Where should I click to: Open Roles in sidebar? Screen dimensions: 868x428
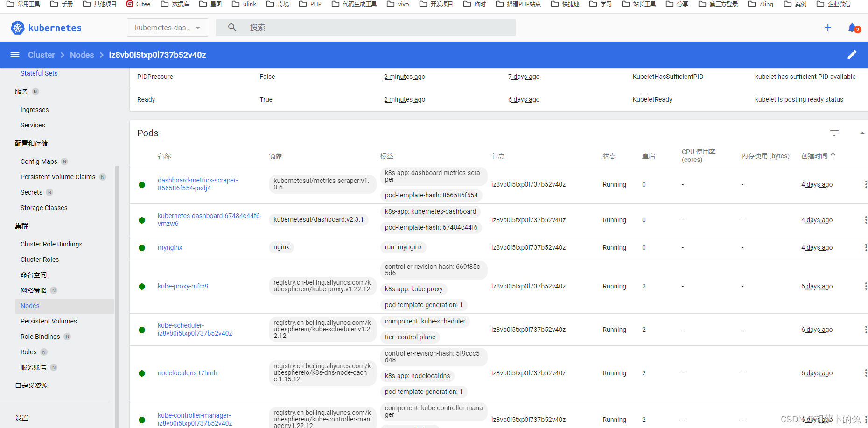pos(28,352)
